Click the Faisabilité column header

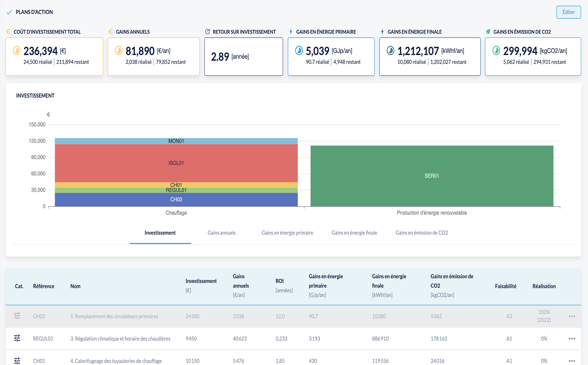[x=505, y=286]
